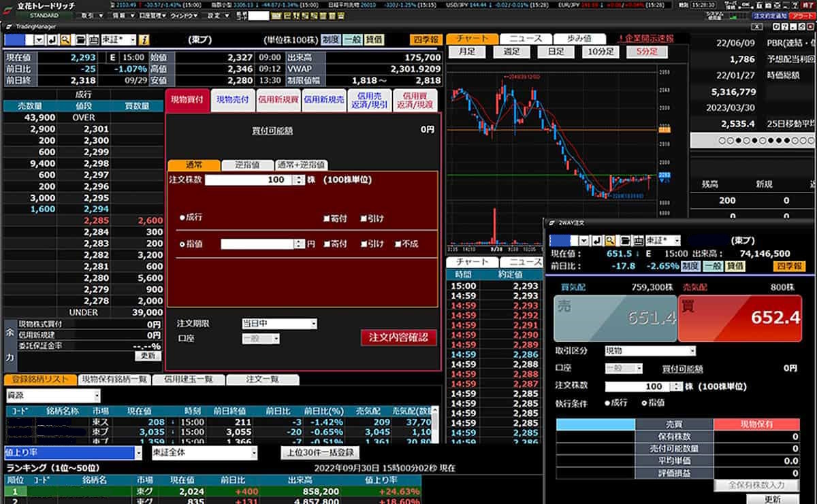Click the 四季報 badge in TradingManager
Viewport: 817px width, 504px height.
point(426,40)
